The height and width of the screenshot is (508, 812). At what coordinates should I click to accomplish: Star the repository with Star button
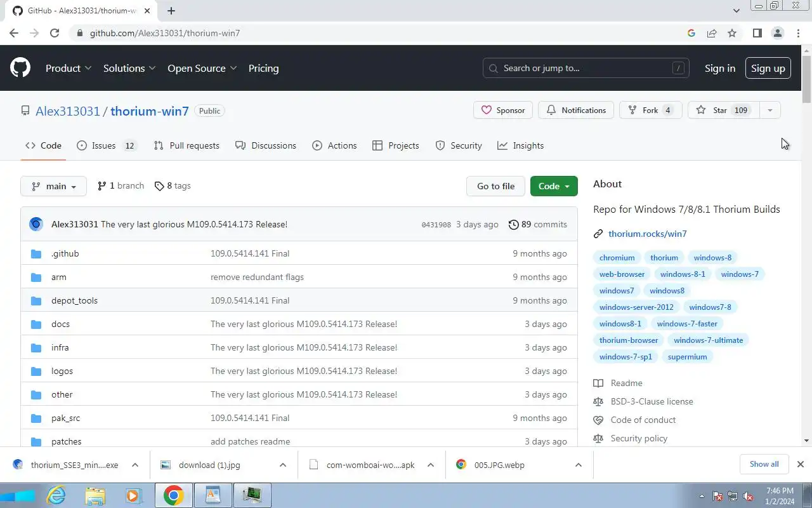pyautogui.click(x=723, y=110)
